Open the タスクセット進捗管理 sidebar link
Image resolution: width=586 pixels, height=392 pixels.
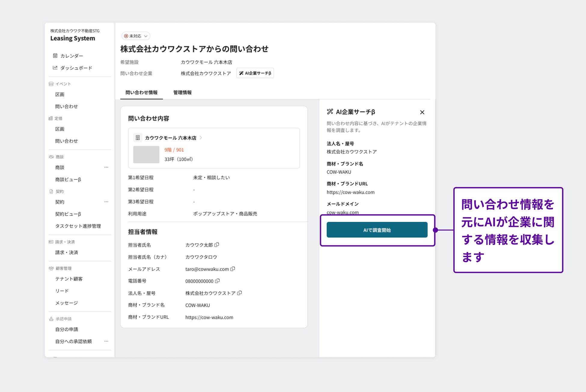coord(78,226)
